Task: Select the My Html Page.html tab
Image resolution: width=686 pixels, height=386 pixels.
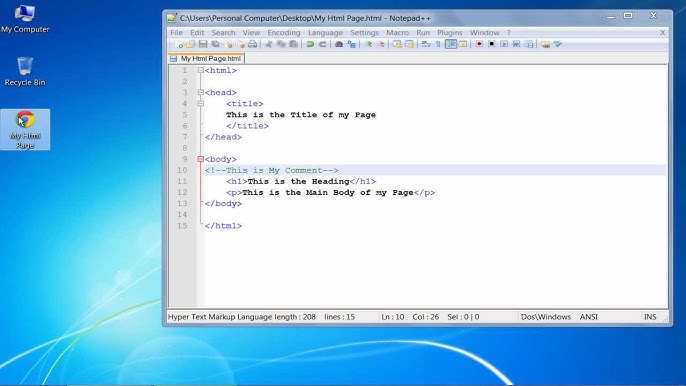Action: click(x=206, y=58)
